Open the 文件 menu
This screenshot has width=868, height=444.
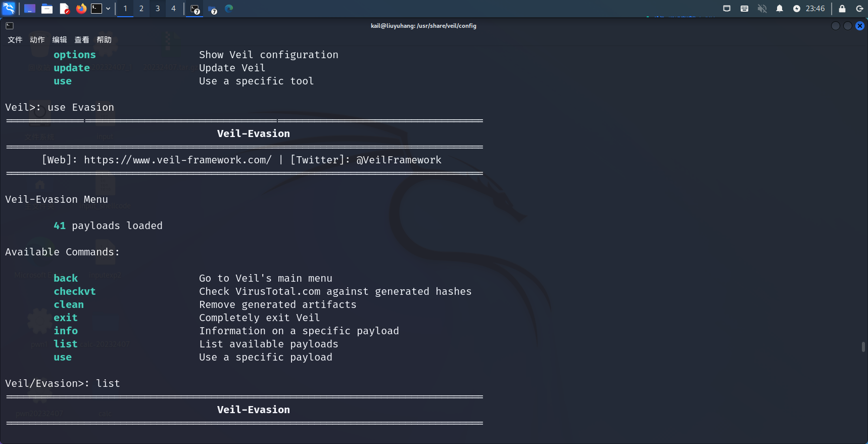click(15, 40)
